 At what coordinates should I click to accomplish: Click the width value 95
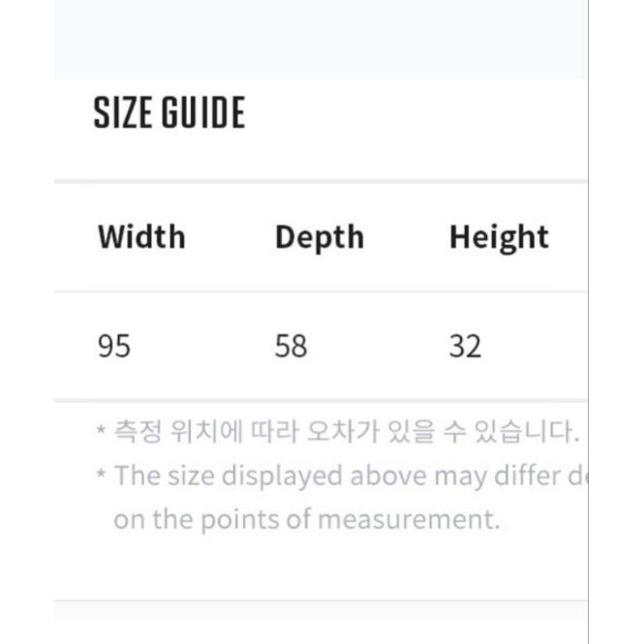(114, 346)
